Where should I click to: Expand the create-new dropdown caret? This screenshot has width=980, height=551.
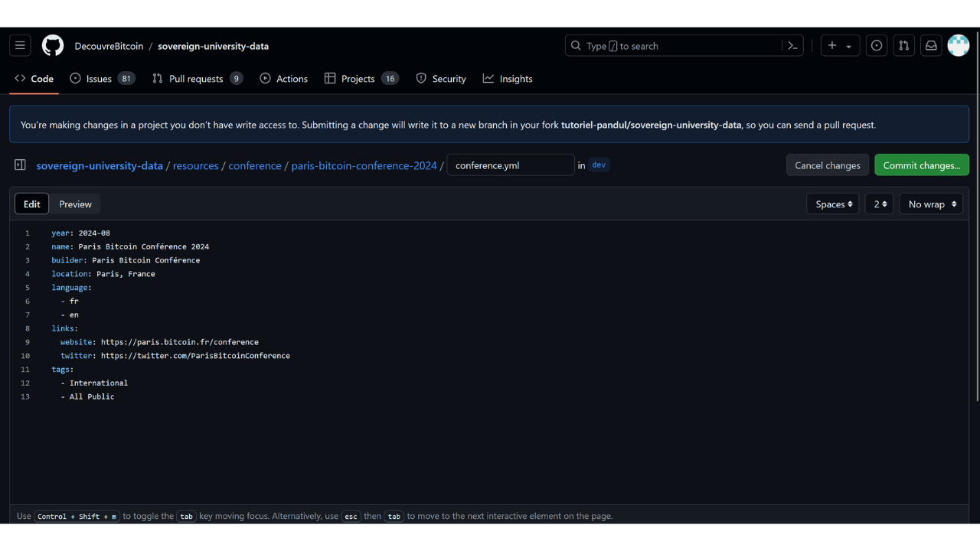pyautogui.click(x=849, y=47)
